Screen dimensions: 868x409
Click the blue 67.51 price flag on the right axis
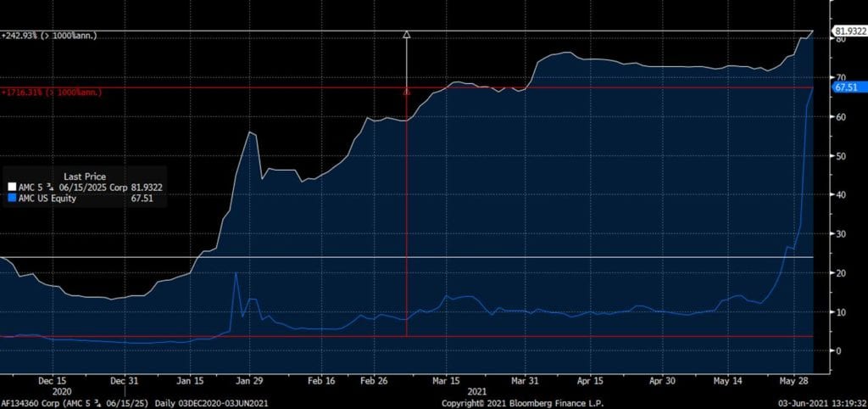point(849,87)
